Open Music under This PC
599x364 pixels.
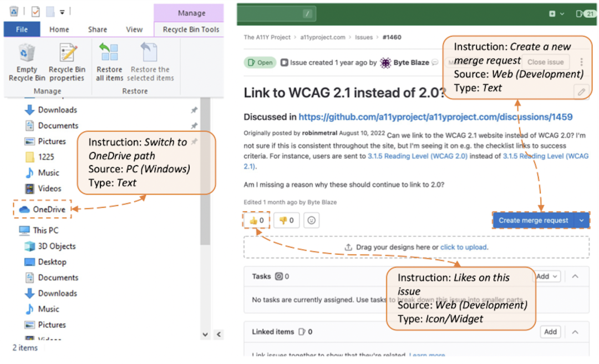[42, 309]
